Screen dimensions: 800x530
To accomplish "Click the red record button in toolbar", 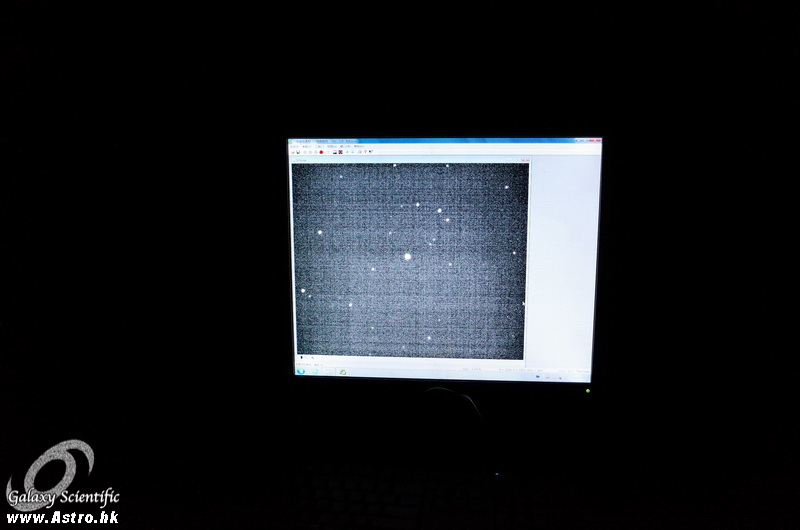I will tap(321, 152).
